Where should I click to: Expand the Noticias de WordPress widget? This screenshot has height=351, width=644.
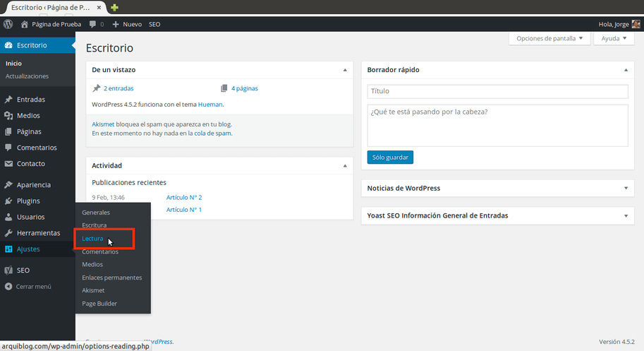pos(626,189)
